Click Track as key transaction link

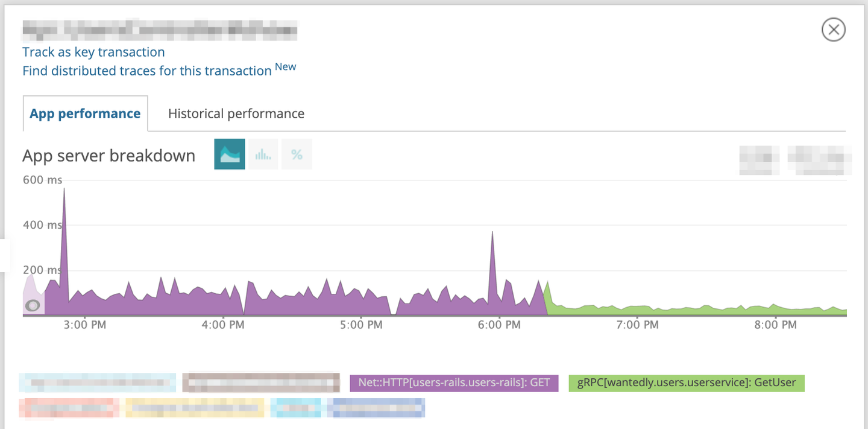coord(93,52)
